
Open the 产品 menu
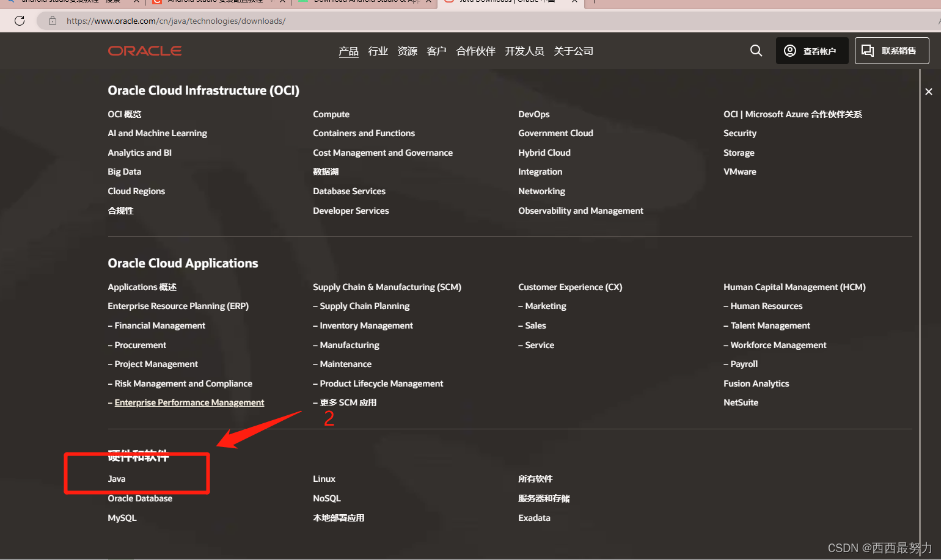click(349, 51)
